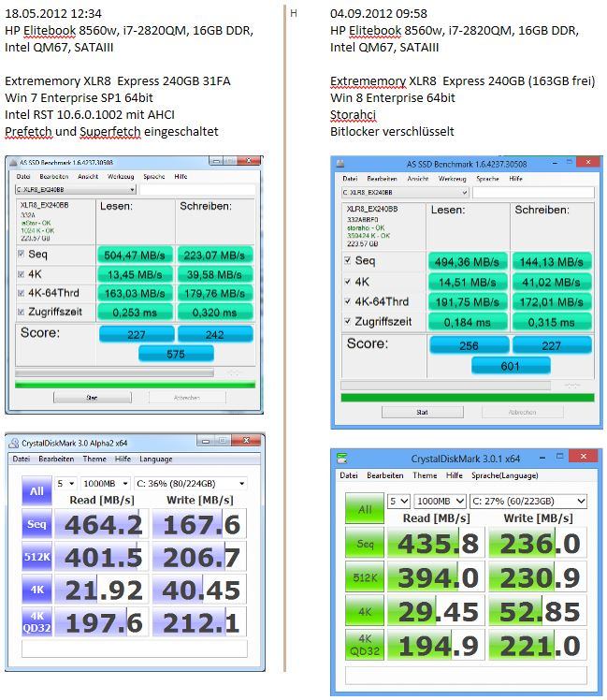This screenshot has width=607, height=700.
Task: Click the CrystalDiskMark 3.0.1 green title icon
Action: point(342,459)
